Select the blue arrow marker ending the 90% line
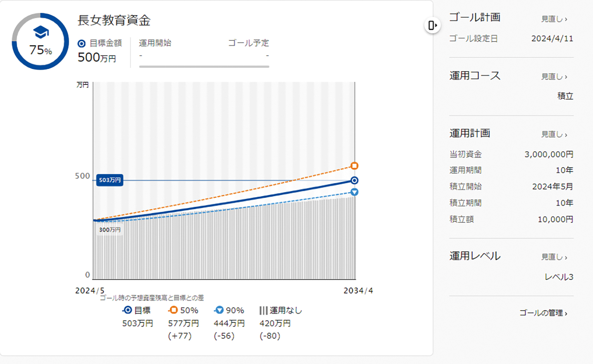Viewport: 593px width, 364px height. coord(354,192)
